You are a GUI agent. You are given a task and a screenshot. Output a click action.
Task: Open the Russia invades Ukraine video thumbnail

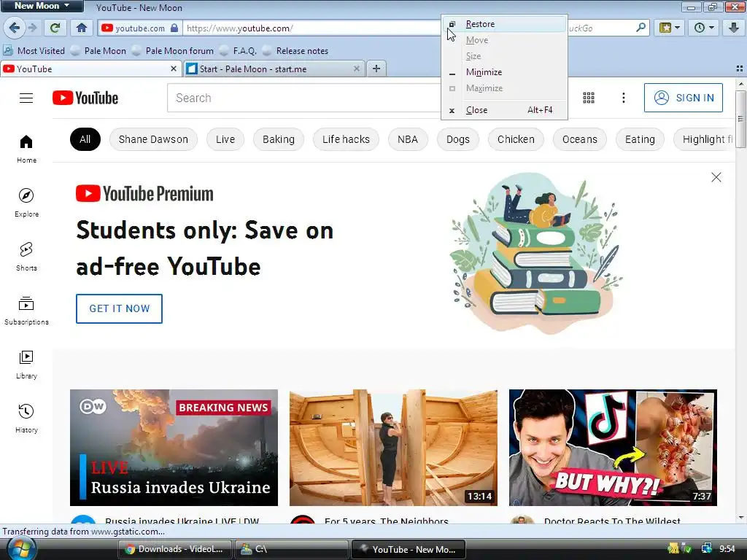click(x=174, y=448)
